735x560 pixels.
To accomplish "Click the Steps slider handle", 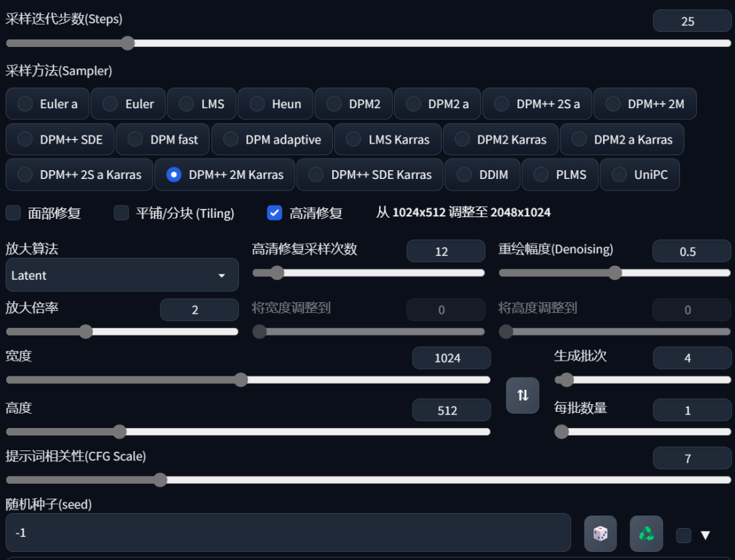I will click(127, 44).
